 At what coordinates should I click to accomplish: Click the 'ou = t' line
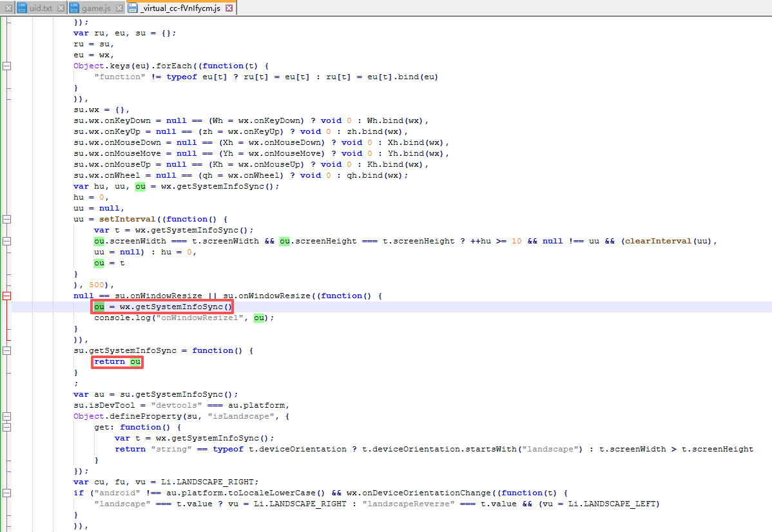110,263
